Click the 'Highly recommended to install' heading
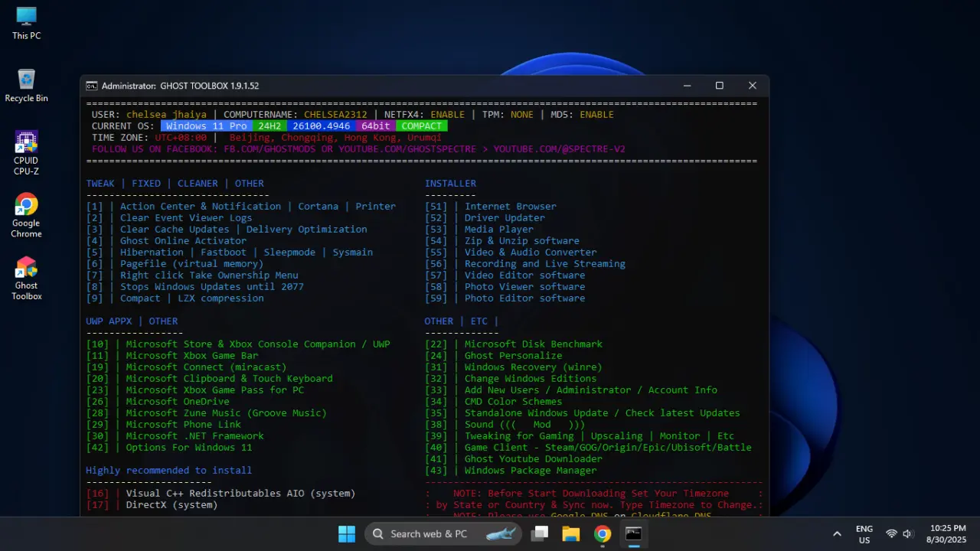Viewport: 980px width, 551px height. [x=169, y=470]
